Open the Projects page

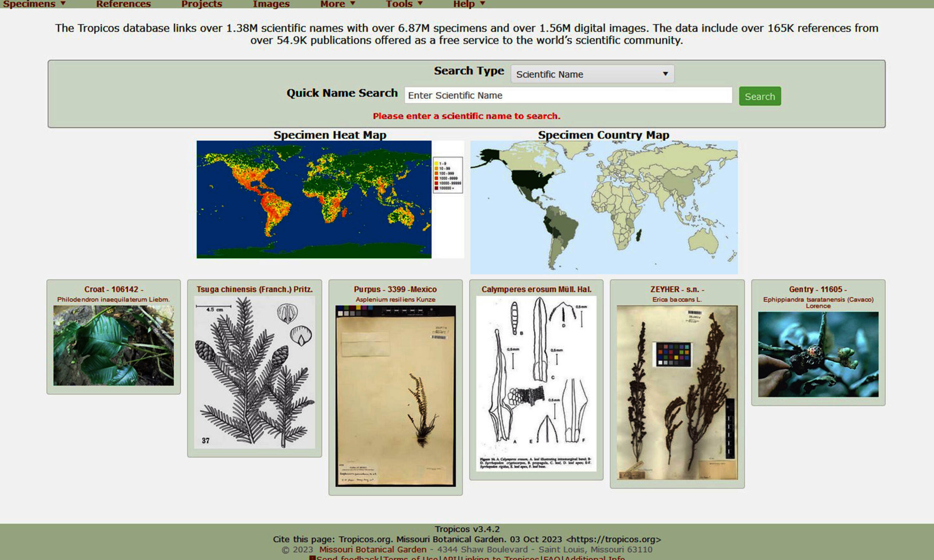pyautogui.click(x=202, y=4)
